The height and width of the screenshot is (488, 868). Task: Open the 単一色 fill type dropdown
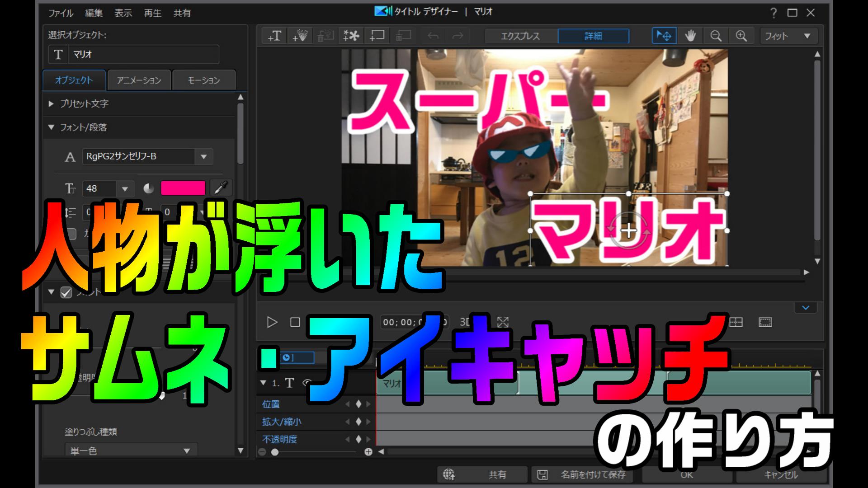[131, 450]
